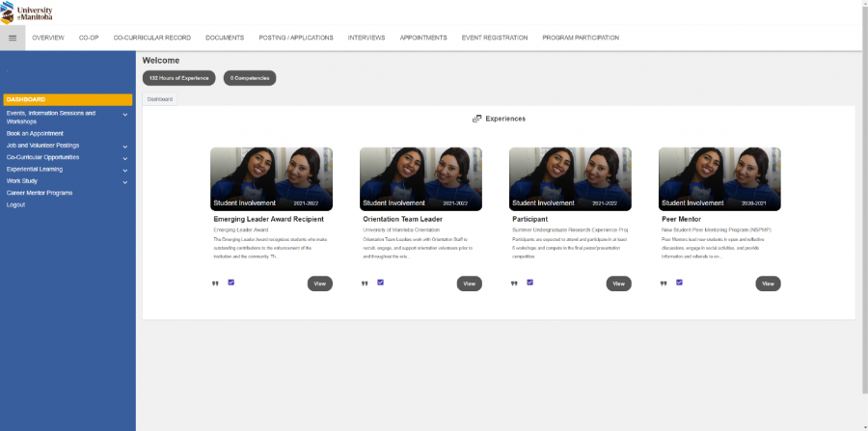Click the Experiences section icon

tap(476, 119)
